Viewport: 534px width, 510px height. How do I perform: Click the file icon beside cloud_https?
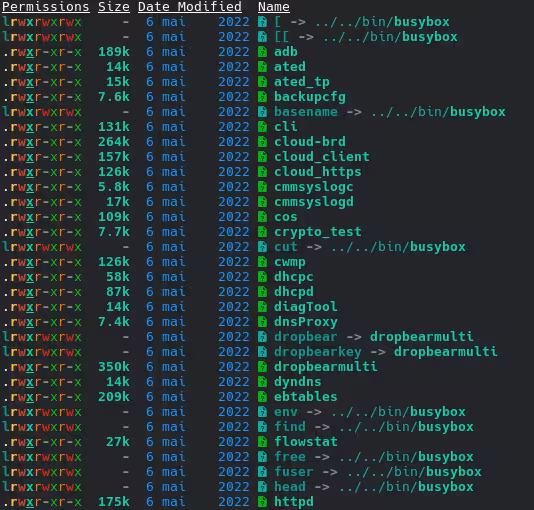click(x=262, y=172)
